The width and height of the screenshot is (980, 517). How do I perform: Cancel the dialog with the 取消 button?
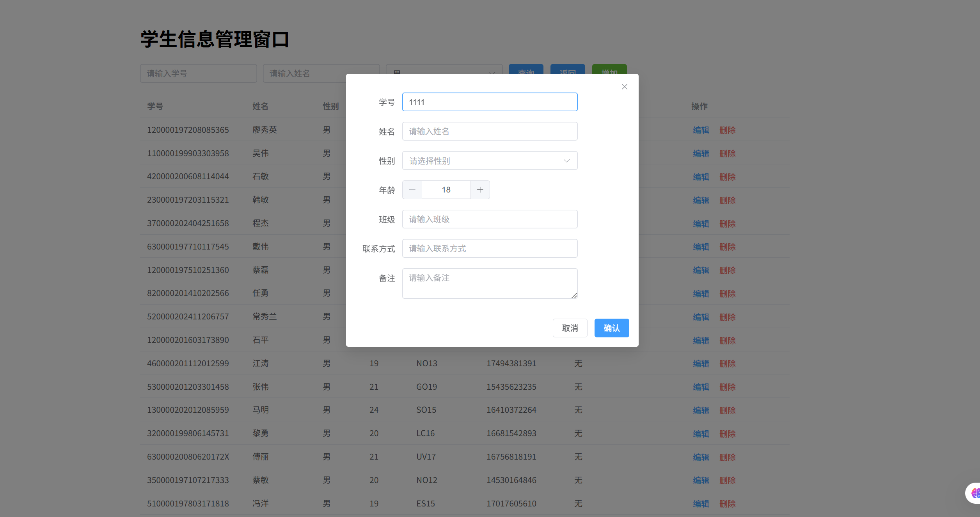(570, 328)
